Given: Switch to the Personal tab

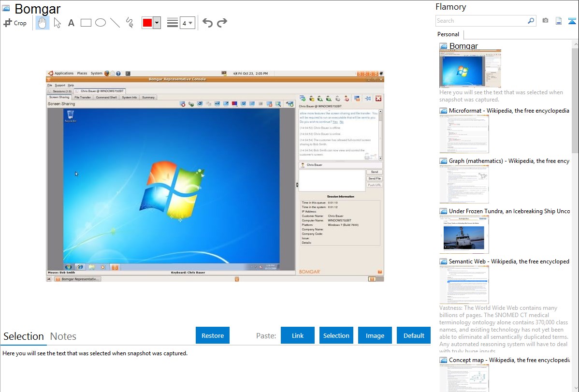Looking at the screenshot, I should tap(449, 34).
